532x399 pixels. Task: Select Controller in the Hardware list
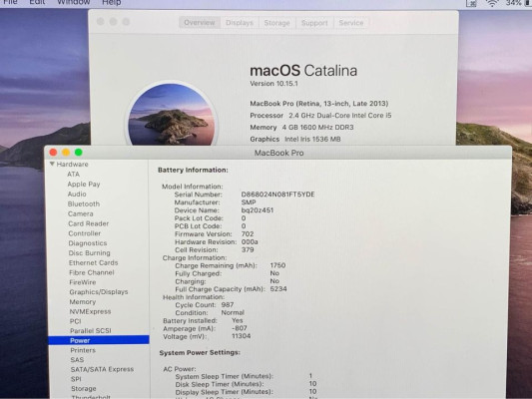pos(85,233)
